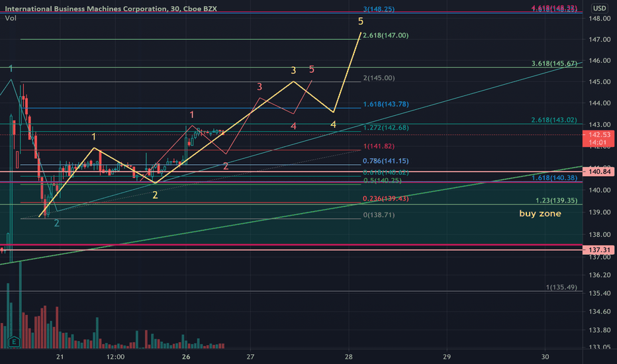This screenshot has height=364, width=617.
Task: Click the 12:00 time axis label
Action: (x=115, y=357)
